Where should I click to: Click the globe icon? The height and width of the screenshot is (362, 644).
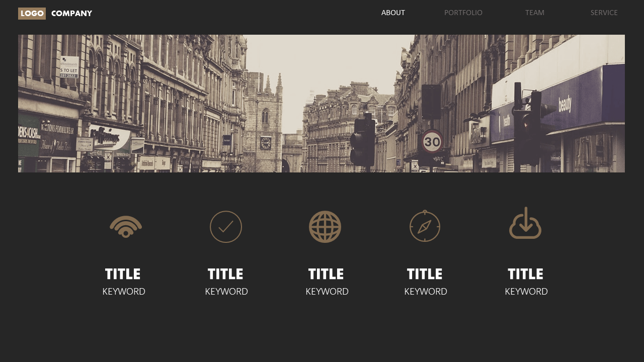pyautogui.click(x=325, y=227)
